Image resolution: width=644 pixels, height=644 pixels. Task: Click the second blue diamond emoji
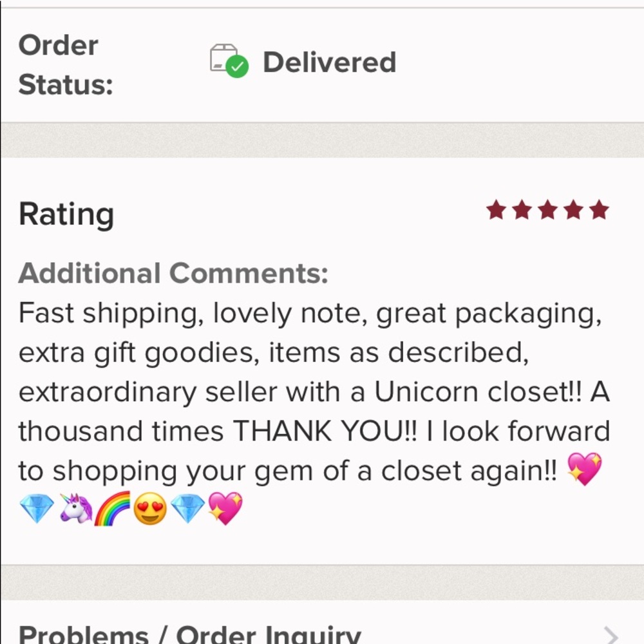pyautogui.click(x=187, y=509)
